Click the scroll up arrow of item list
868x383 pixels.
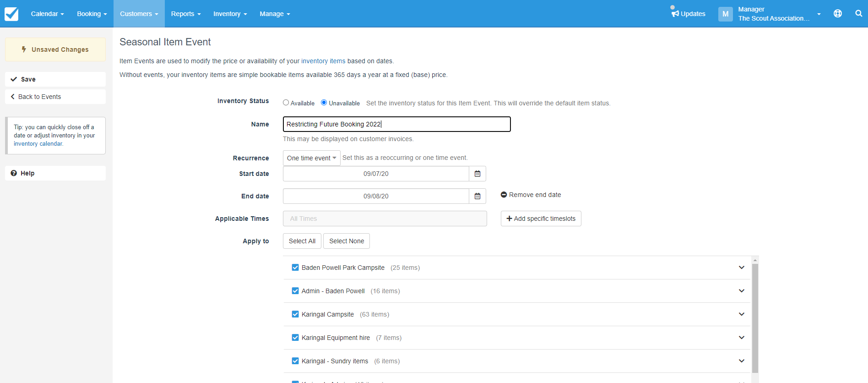[x=755, y=260]
